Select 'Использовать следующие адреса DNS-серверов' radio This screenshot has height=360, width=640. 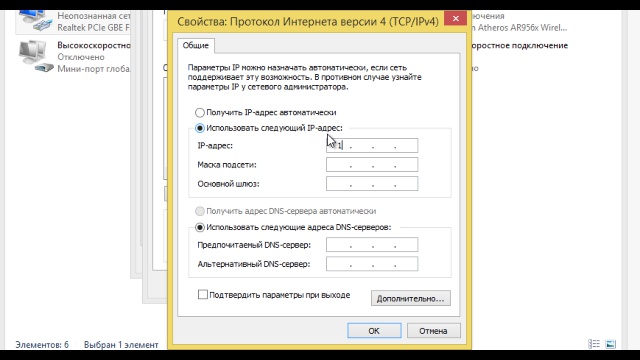coord(200,227)
